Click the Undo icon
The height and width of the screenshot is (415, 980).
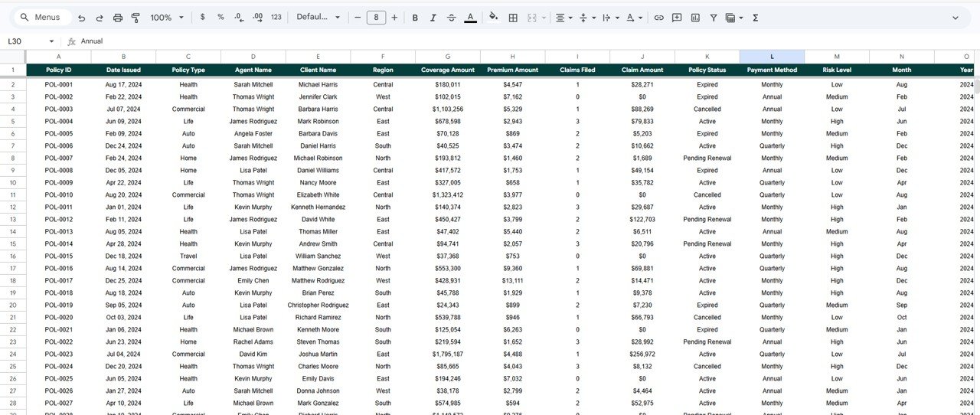click(82, 18)
